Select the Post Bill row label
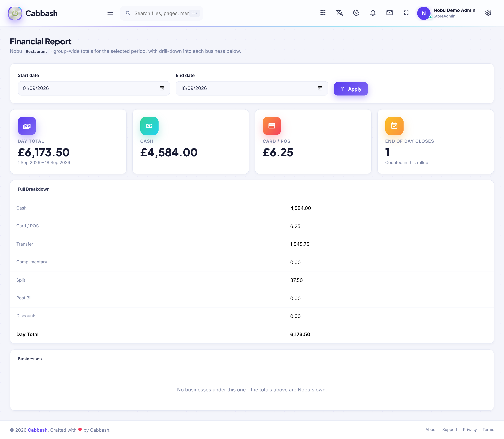The width and height of the screenshot is (504, 439). point(24,298)
